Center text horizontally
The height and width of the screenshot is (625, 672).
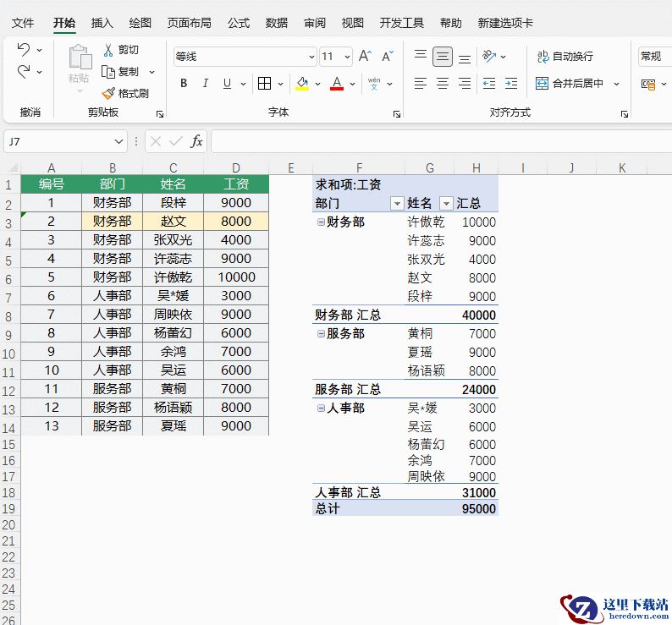(x=443, y=83)
